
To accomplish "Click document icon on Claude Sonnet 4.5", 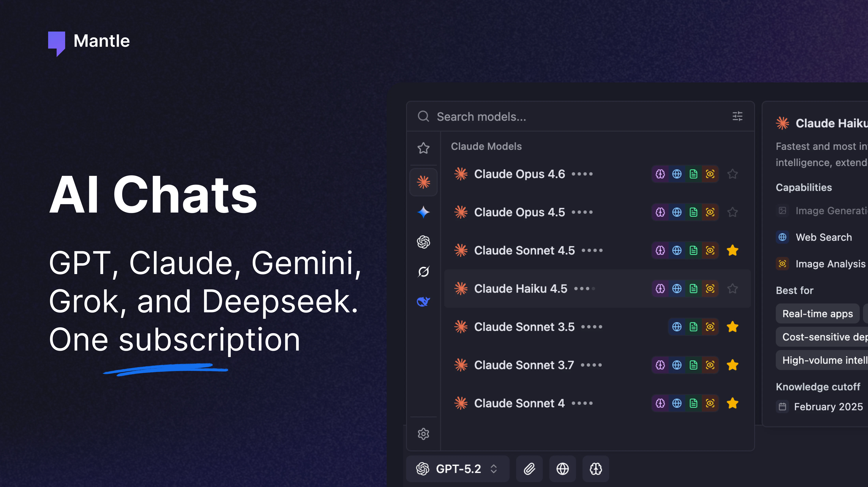I will (x=693, y=250).
